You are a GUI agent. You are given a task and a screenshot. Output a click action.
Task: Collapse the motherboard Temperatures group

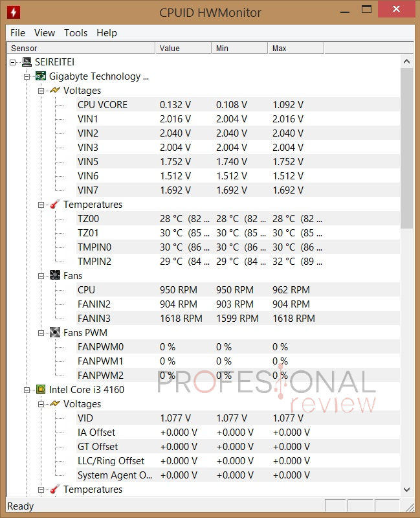pos(41,205)
